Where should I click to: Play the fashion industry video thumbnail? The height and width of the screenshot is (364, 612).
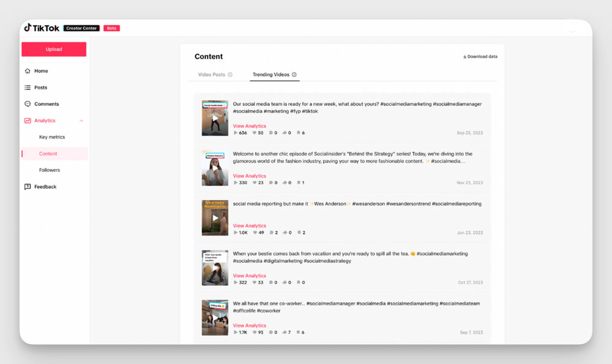215,168
